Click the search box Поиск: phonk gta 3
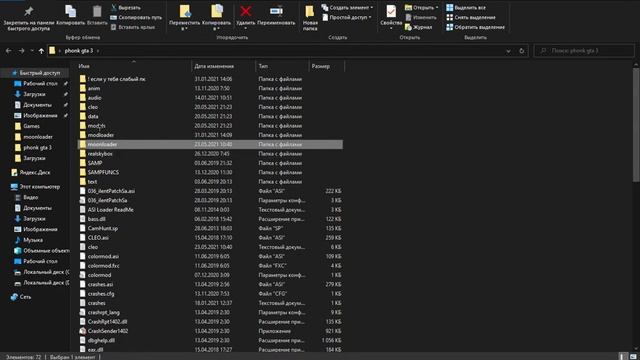Screen dimensions: 640x360 (584, 51)
